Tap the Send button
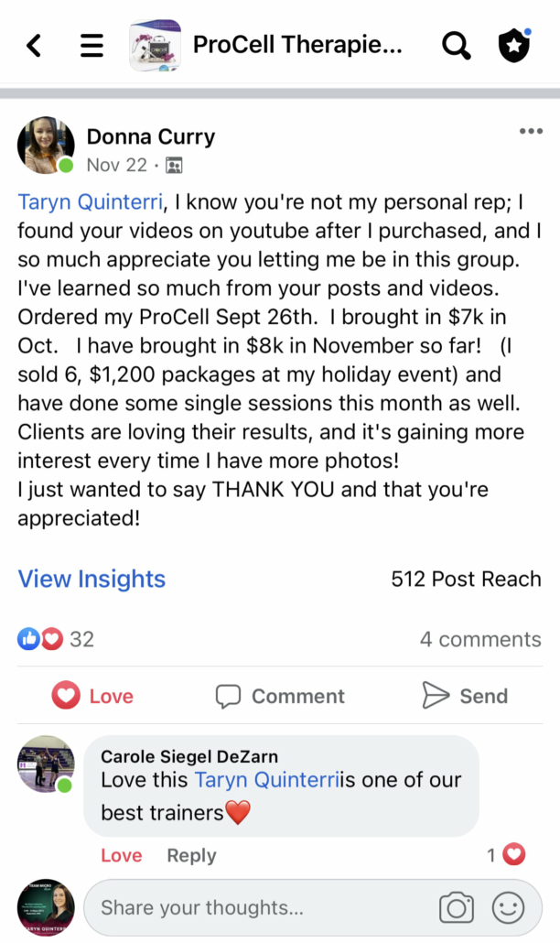Screen dimensions: 560x943 (465, 696)
